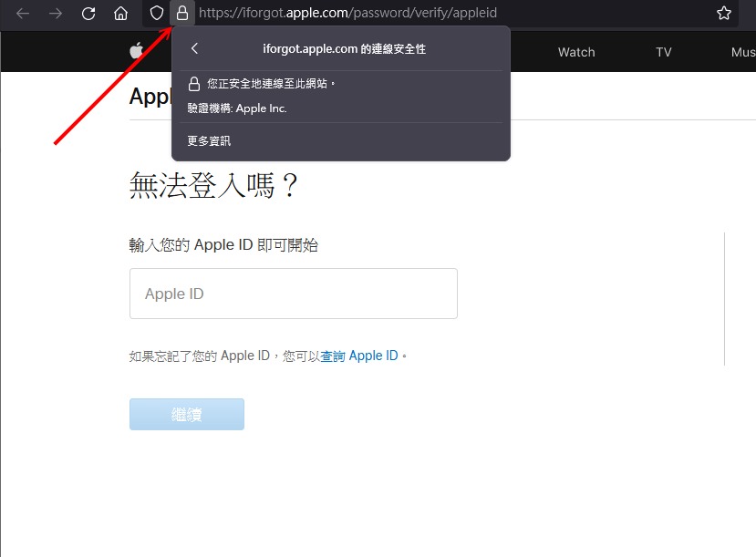Click the 繼續 continue button
This screenshot has height=557, width=756.
(x=186, y=414)
